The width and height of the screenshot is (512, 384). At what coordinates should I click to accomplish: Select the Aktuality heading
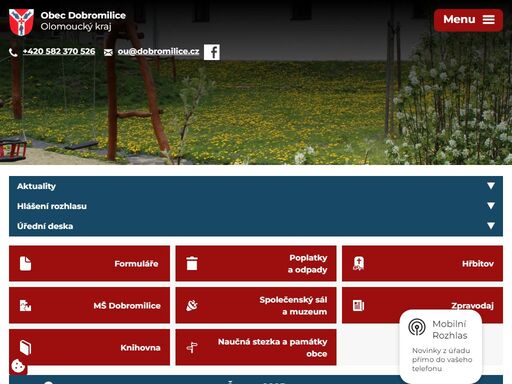click(x=36, y=186)
